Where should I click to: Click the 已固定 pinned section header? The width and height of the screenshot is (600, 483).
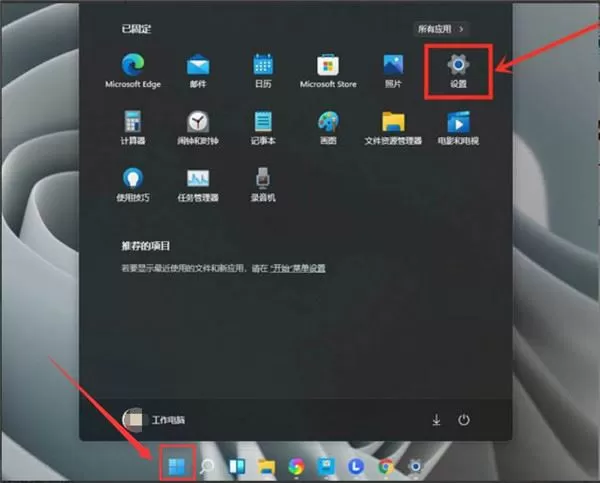coord(136,29)
